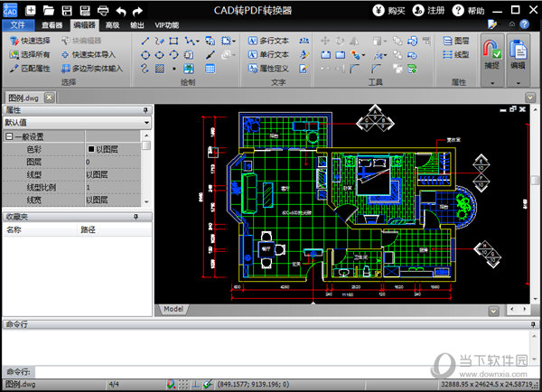Click the find text icon beside 多行文本
This screenshot has height=392, width=542.
(x=304, y=41)
